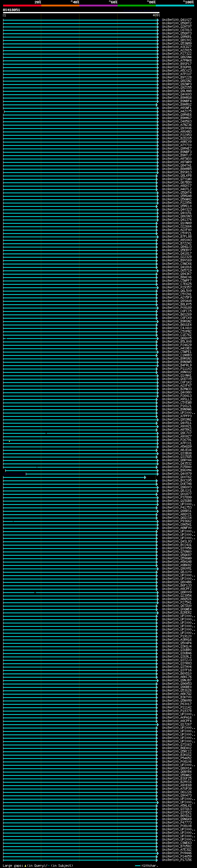Click the query ruler end value 409
Image resolution: width=197 pixels, height=868 pixels.
[x=155, y=15]
